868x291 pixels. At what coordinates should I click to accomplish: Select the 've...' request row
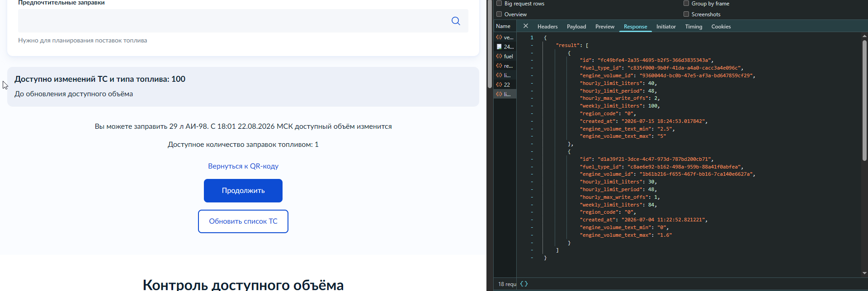pyautogui.click(x=505, y=38)
